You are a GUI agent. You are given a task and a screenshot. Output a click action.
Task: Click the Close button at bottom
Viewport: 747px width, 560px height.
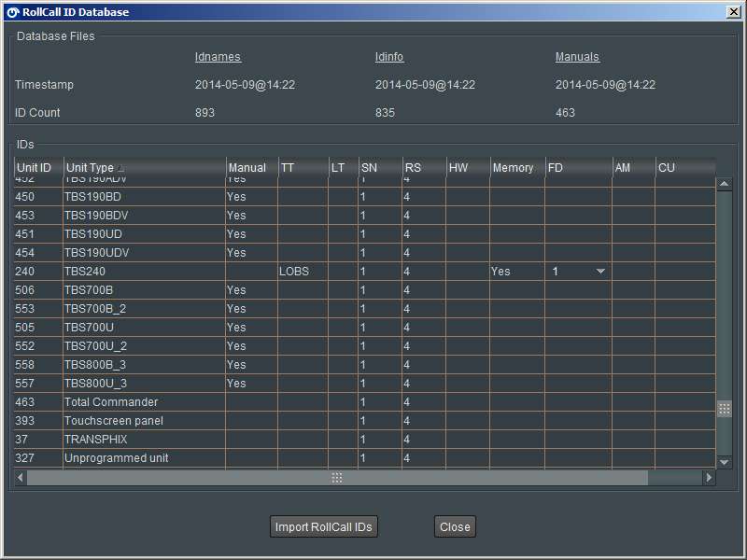pos(455,526)
